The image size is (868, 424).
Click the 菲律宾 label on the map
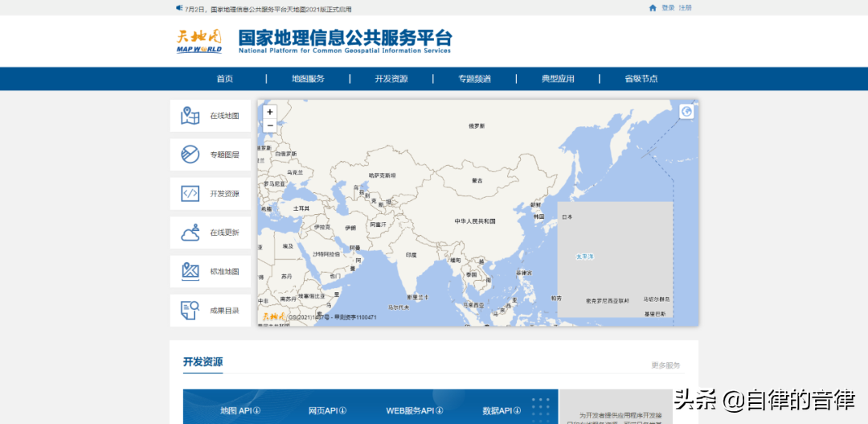[524, 273]
